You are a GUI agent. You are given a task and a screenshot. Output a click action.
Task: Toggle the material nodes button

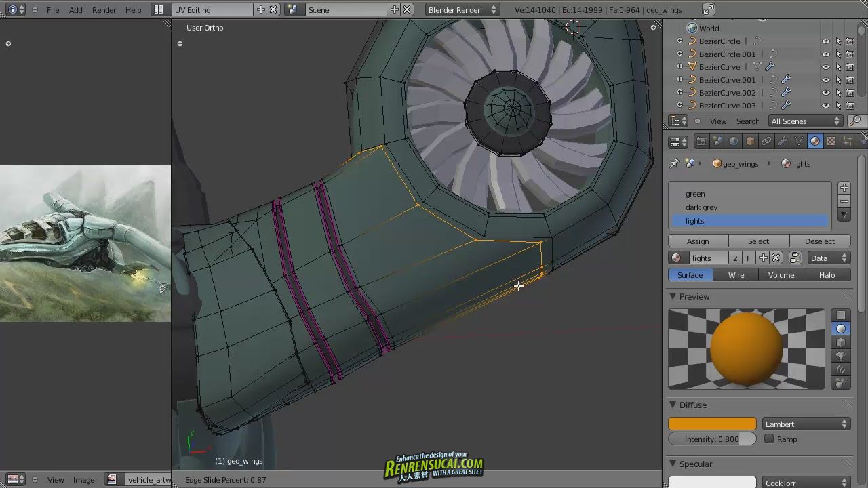[x=795, y=258]
